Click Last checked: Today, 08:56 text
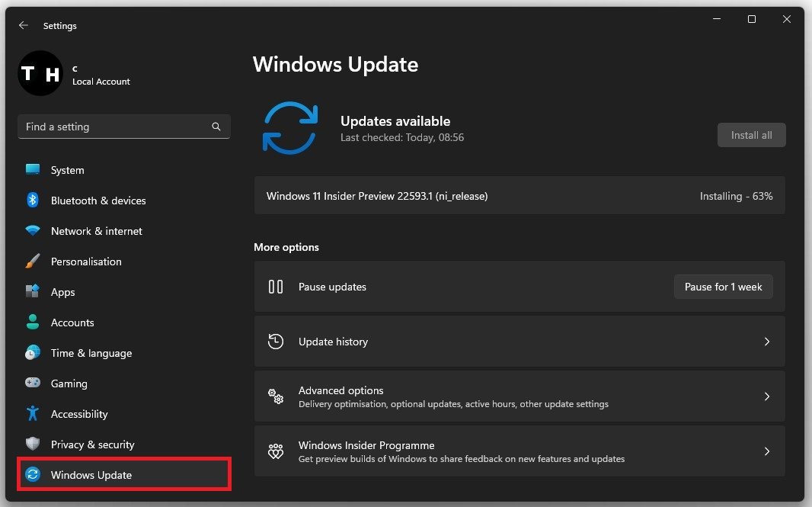 tap(402, 137)
